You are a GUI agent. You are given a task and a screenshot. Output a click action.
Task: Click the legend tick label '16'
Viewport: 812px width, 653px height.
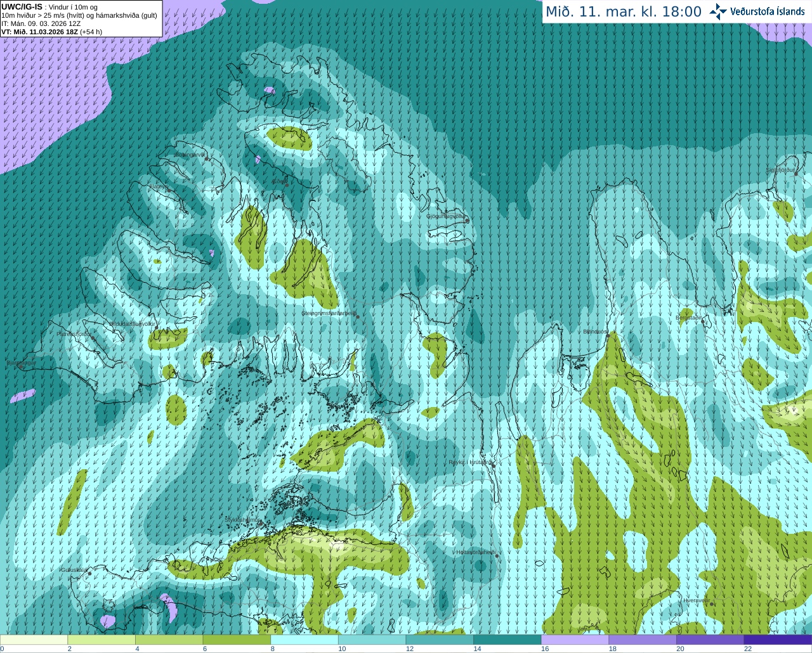(x=545, y=649)
